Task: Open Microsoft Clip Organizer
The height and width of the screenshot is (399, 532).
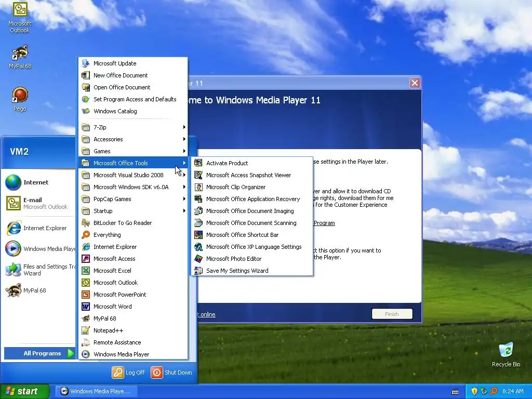Action: (x=252, y=187)
